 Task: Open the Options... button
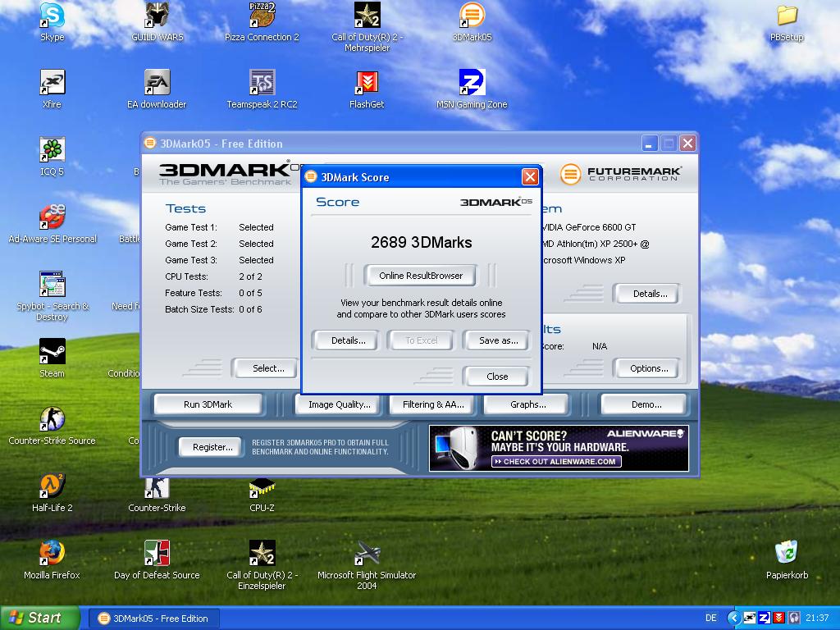click(649, 368)
